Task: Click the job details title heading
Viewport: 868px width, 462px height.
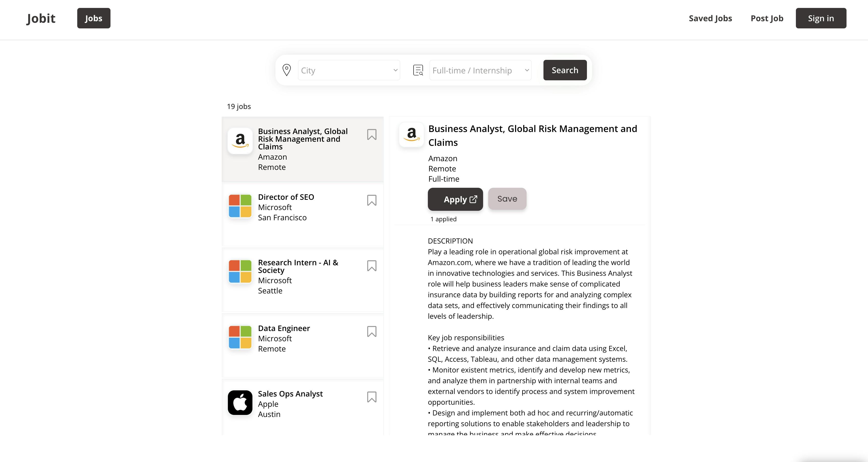Action: (533, 136)
